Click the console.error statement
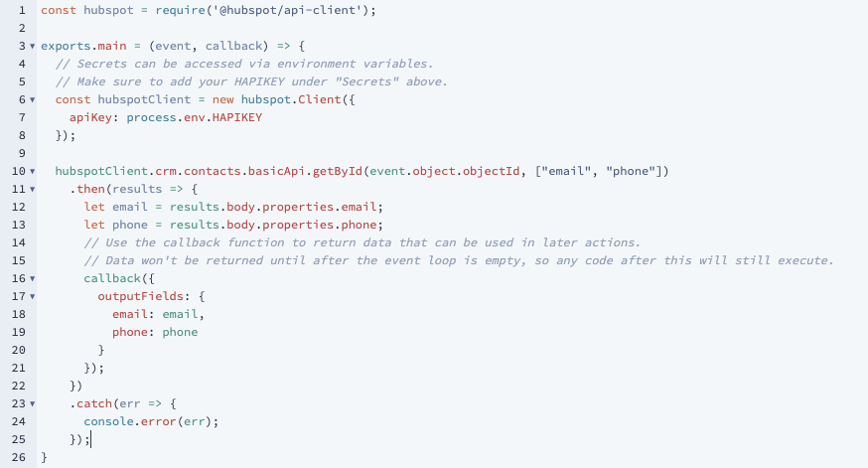Screen dimensions: 868x468 point(151,421)
